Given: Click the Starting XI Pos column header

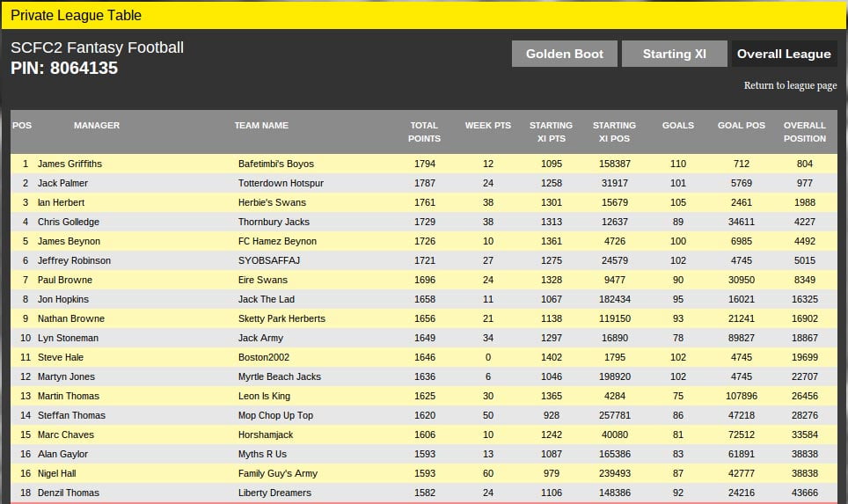Looking at the screenshot, I should coord(614,132).
